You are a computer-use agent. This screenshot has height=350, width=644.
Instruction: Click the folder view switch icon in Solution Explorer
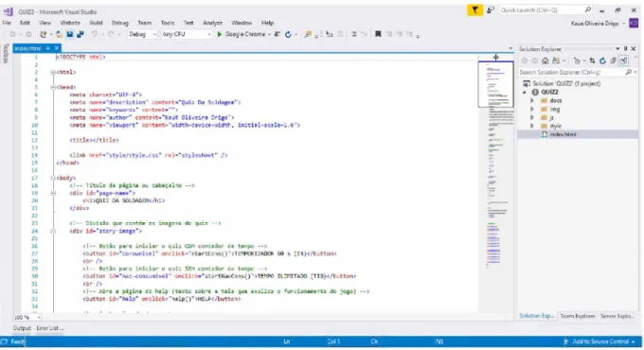[x=556, y=61]
